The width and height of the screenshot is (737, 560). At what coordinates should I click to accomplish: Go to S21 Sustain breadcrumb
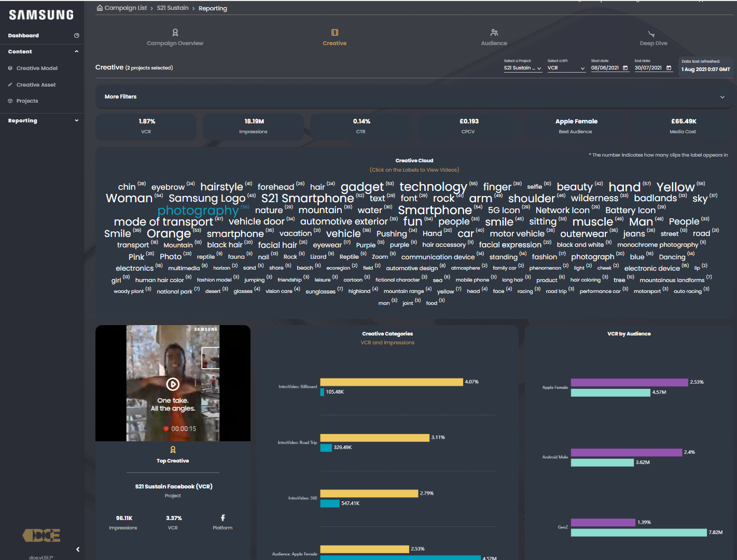(173, 8)
